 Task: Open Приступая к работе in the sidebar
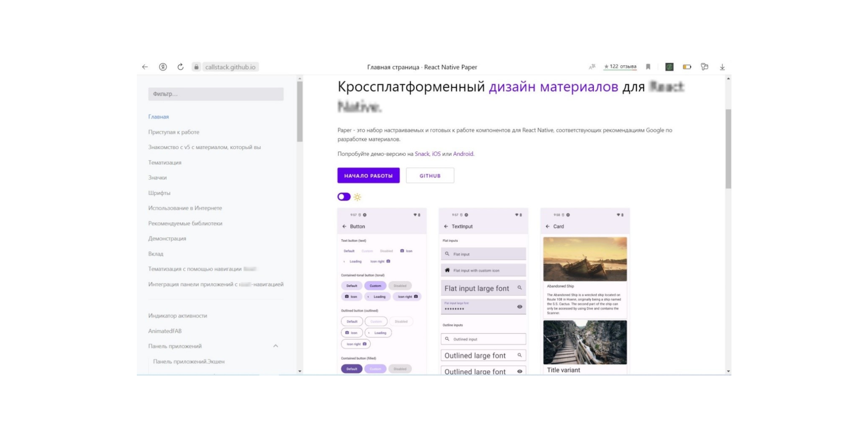(174, 132)
